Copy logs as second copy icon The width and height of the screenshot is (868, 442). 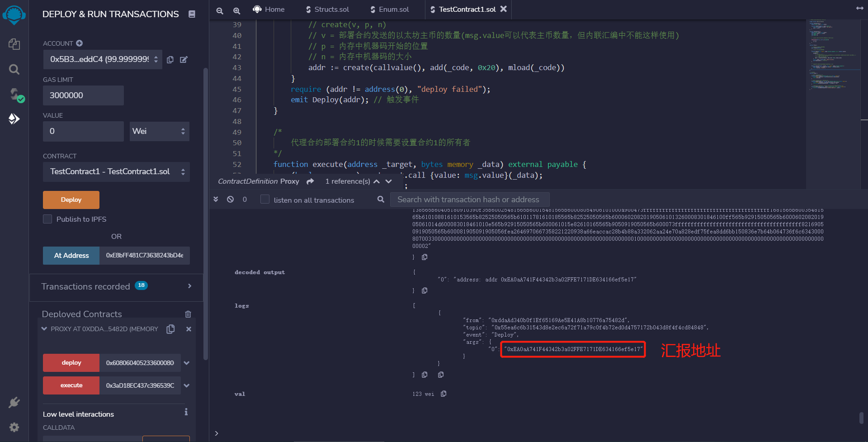(x=441, y=375)
